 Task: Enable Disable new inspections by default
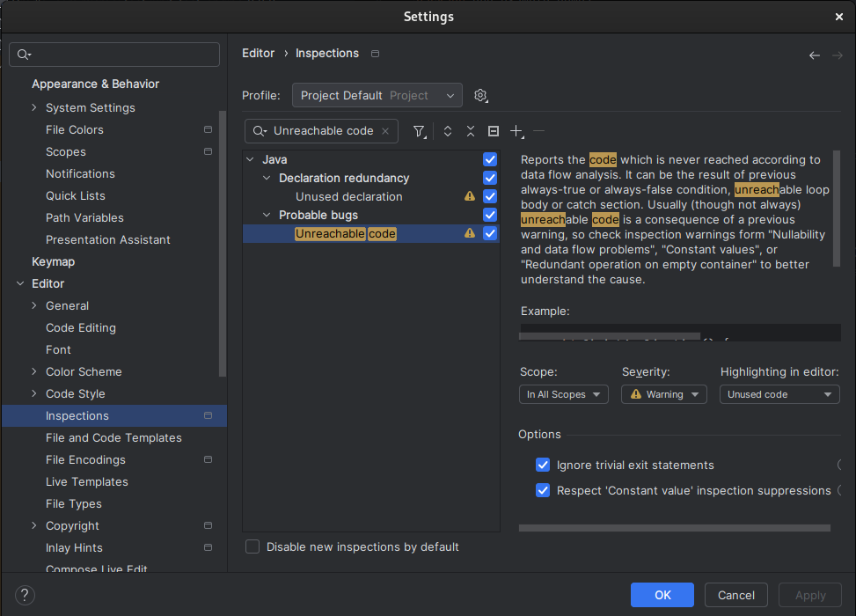point(252,546)
